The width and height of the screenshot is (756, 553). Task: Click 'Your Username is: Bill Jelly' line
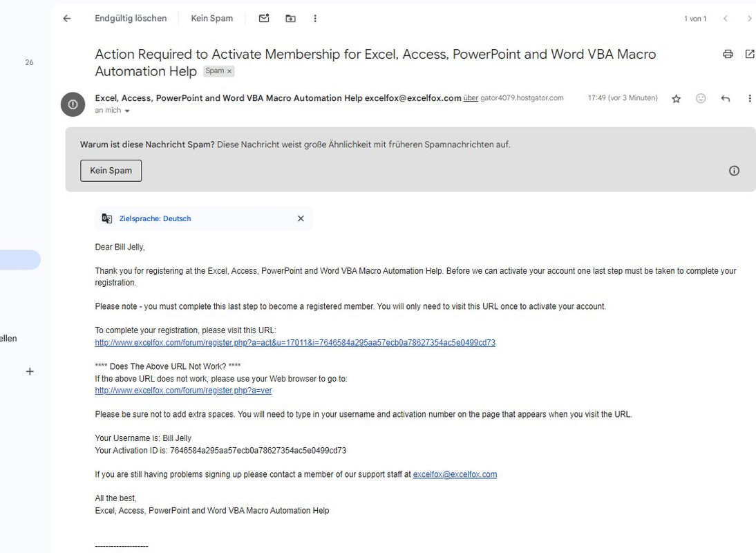tap(143, 438)
